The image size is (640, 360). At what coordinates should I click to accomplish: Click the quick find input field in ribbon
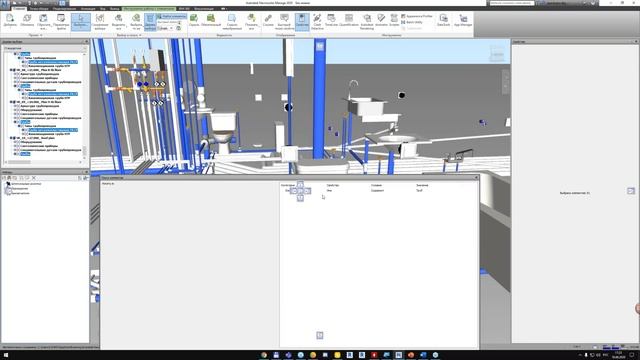(169, 22)
